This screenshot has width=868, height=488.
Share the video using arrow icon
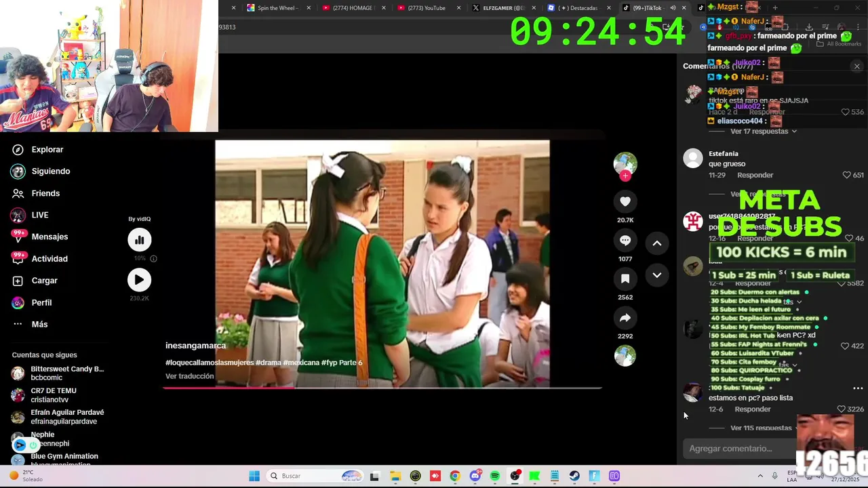pyautogui.click(x=625, y=317)
